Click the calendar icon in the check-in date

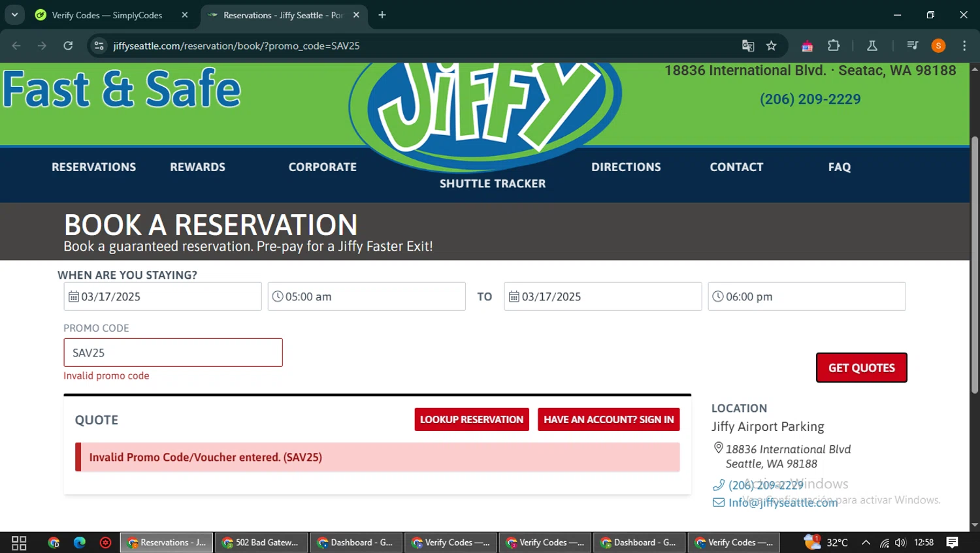pyautogui.click(x=74, y=296)
